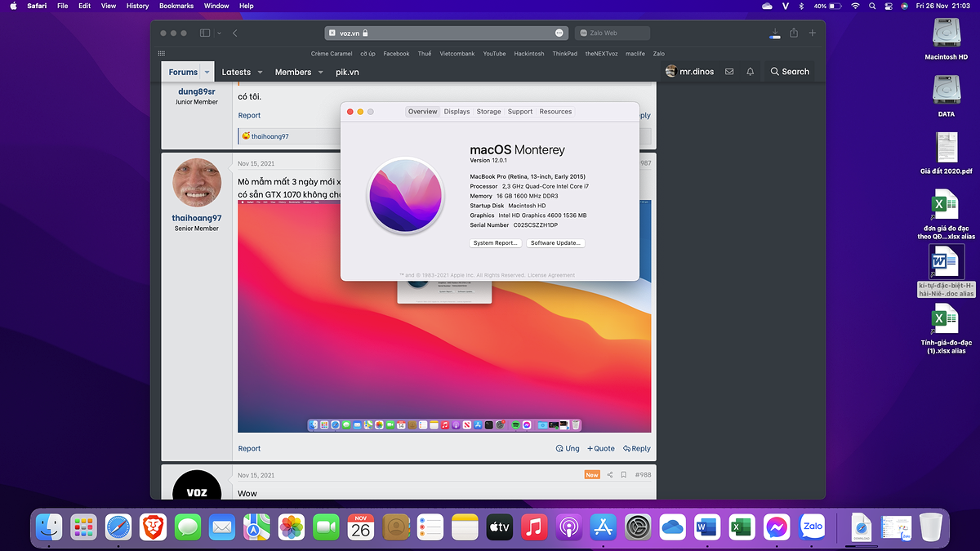Open Zalo from the Dock
980x551 pixels.
click(x=813, y=528)
